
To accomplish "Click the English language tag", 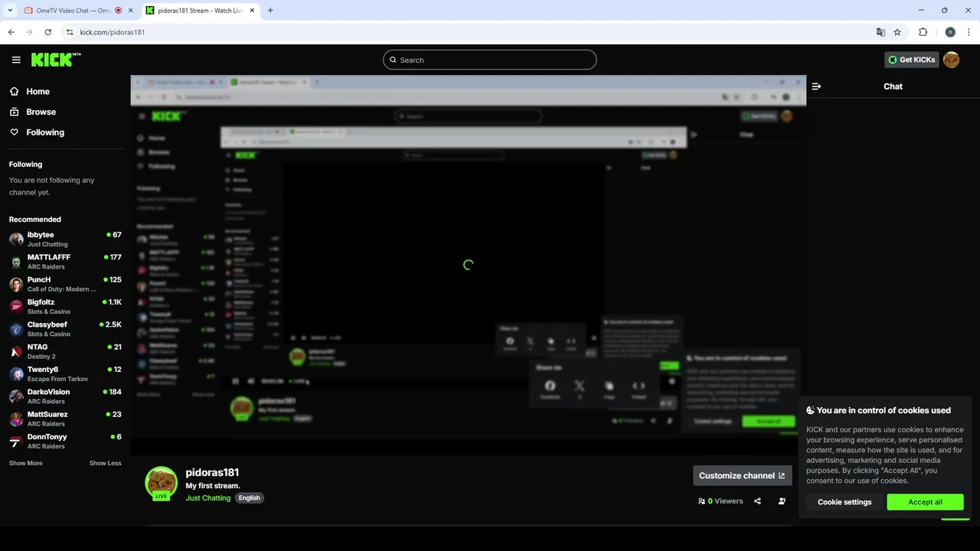I will (250, 497).
